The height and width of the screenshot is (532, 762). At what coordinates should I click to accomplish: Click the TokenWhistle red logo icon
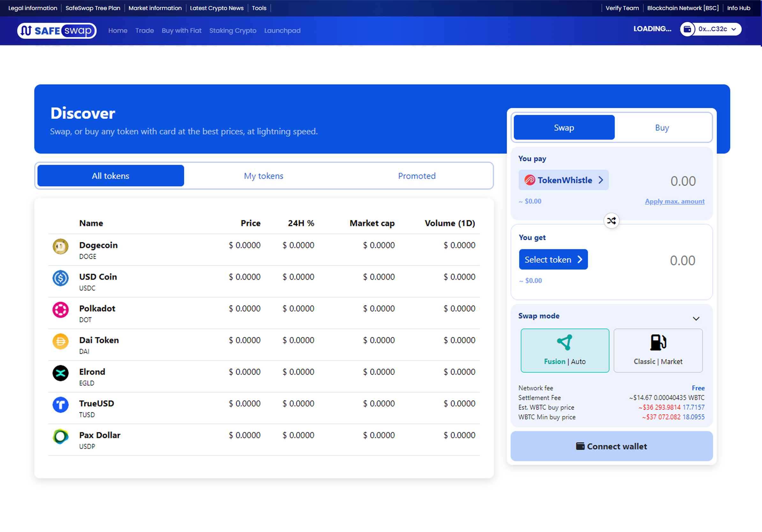click(530, 180)
